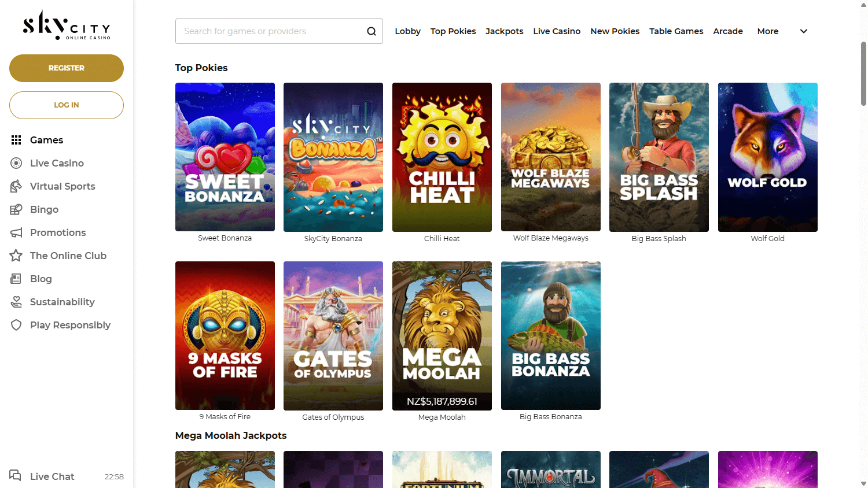Click the REGISTER button
The width and height of the screenshot is (868, 488).
(x=66, y=68)
